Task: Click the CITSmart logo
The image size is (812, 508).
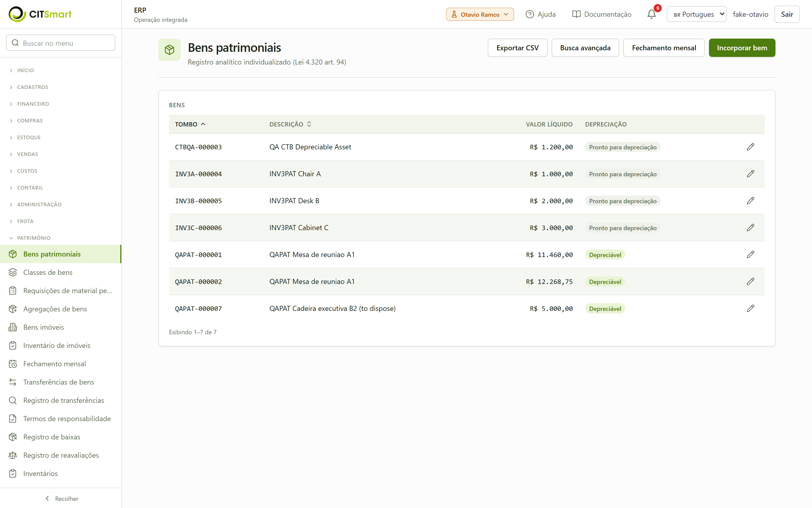Action: 40,14
